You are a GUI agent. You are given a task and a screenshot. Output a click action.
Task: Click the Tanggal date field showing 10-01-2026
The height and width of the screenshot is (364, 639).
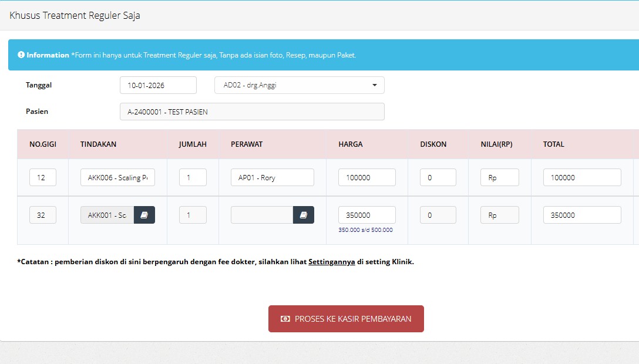coord(157,85)
